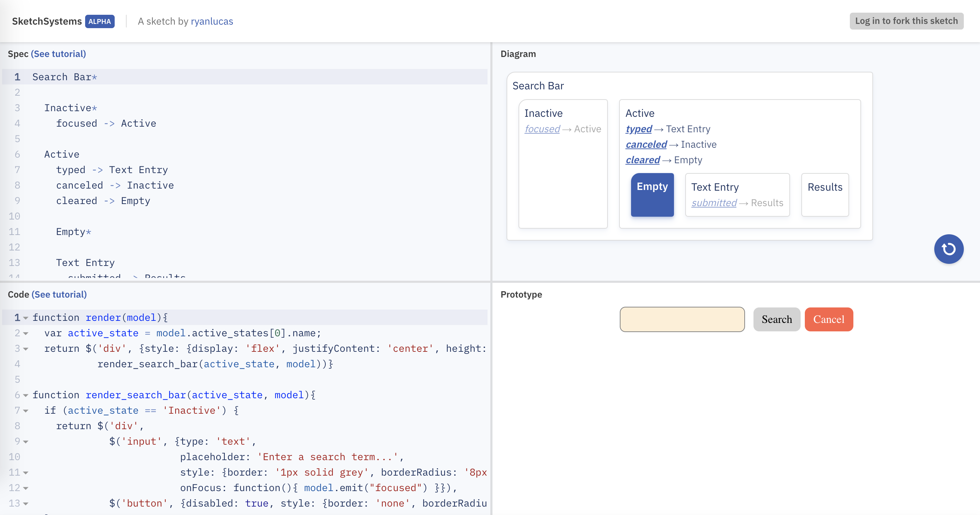Click the 'cleared' transition link
Screen dimensions: 980x515
(x=643, y=160)
